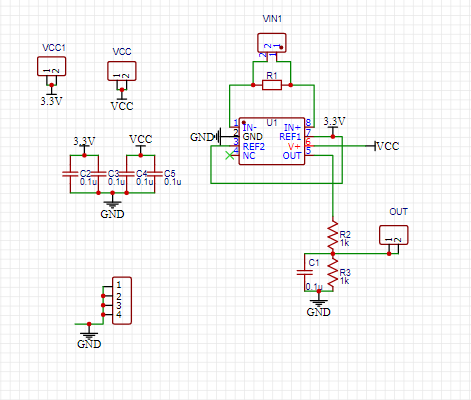
Task: Select the VCC header left of VIN1
Action: pos(122,71)
